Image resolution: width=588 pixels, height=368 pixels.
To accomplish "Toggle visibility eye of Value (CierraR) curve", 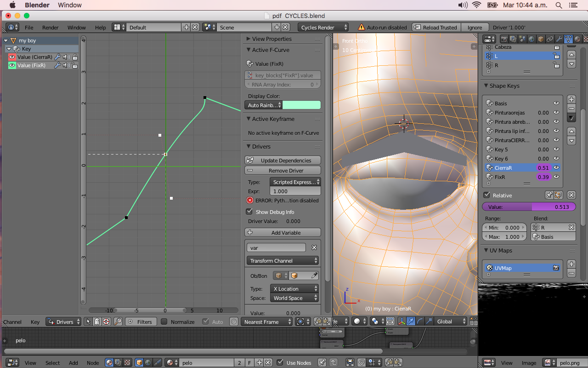I will pyautogui.click(x=12, y=57).
